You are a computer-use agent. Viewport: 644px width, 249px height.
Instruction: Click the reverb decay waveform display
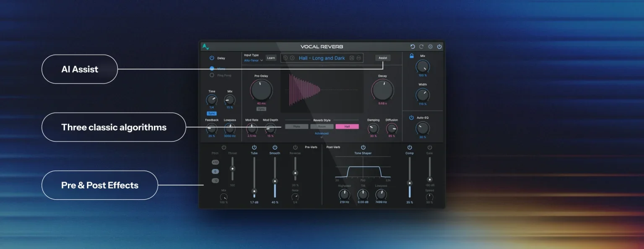[322, 90]
